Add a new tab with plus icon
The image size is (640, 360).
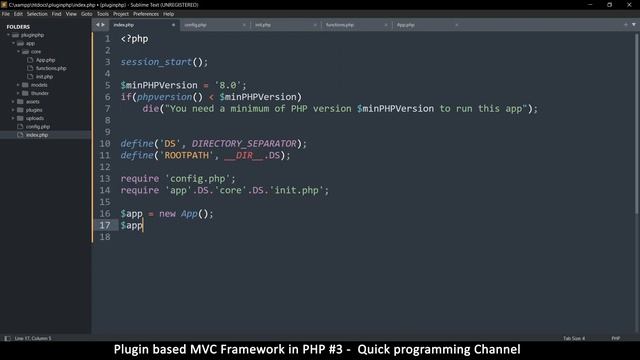626,25
